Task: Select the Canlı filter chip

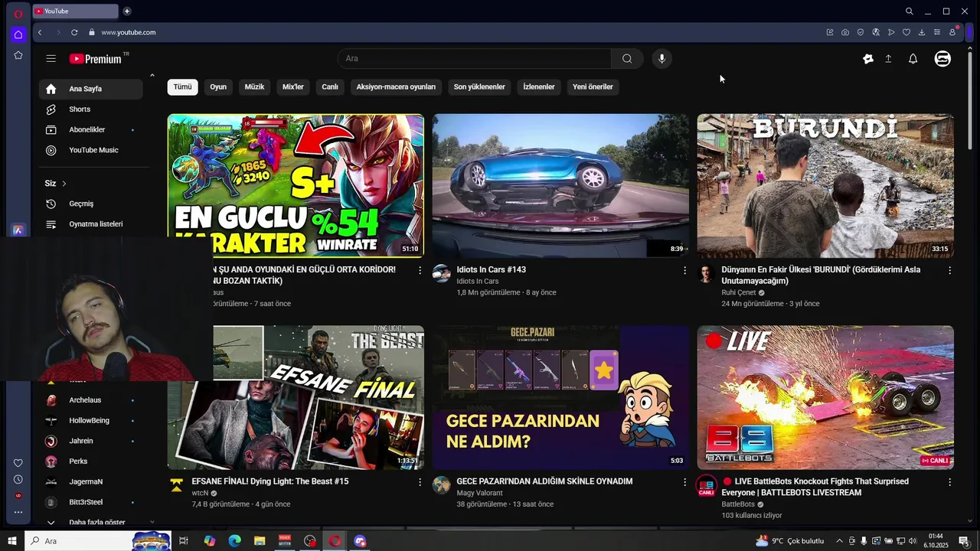Action: 330,87
